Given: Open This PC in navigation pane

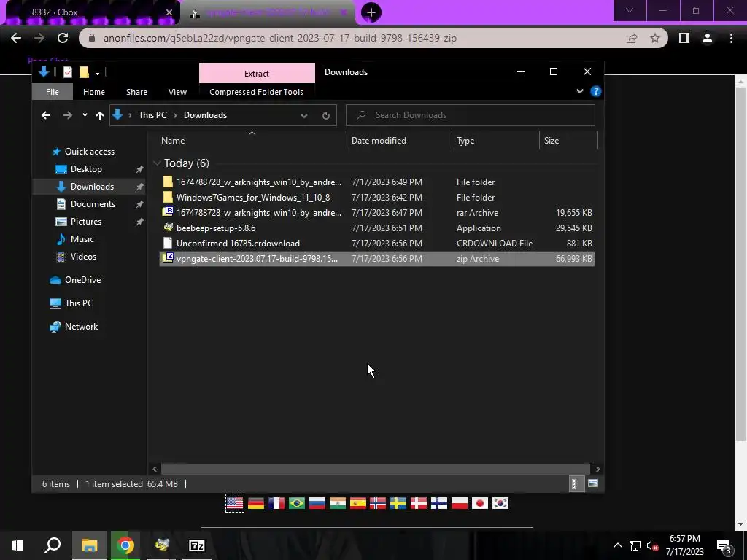Looking at the screenshot, I should tap(79, 303).
